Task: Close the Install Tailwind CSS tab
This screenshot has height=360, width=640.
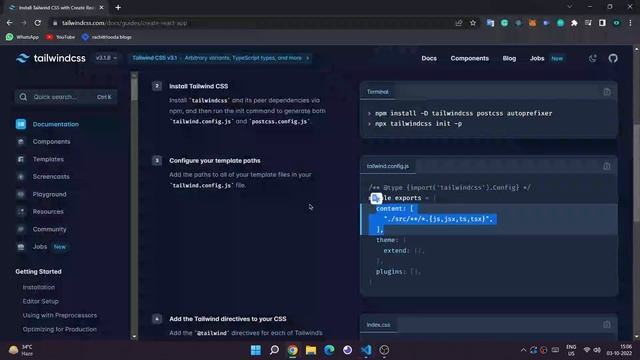Action: 102,7
